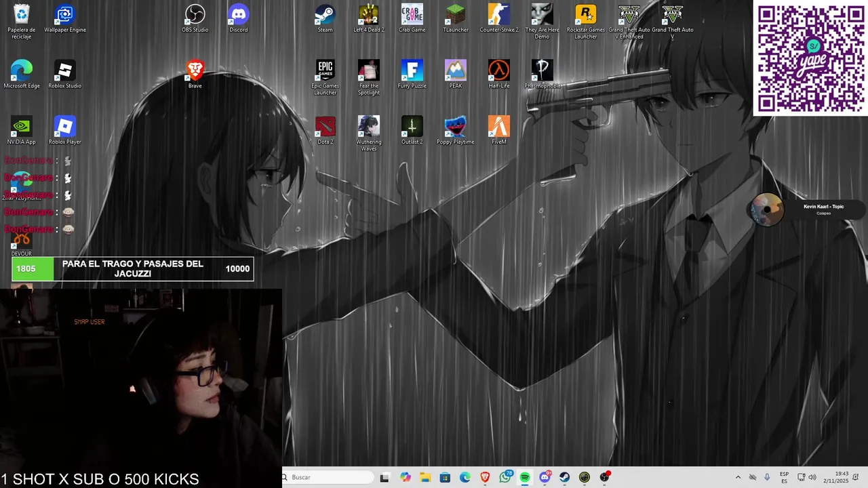This screenshot has width=868, height=488.
Task: Open the Roblox Studio desktop icon
Action: tap(65, 75)
